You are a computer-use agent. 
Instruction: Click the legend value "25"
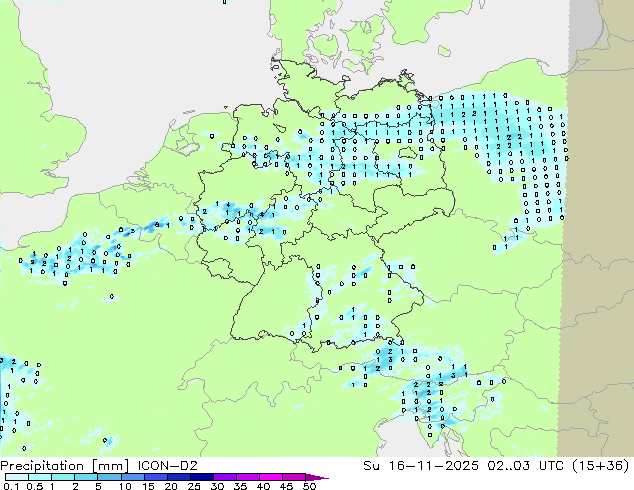194,486
